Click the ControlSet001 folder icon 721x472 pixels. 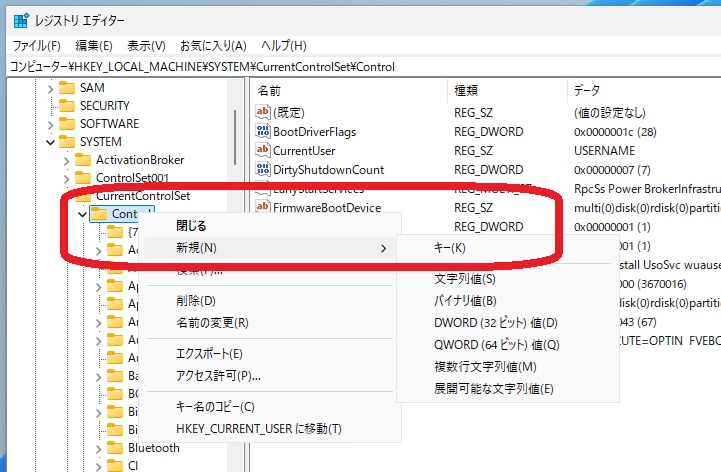[x=83, y=178]
